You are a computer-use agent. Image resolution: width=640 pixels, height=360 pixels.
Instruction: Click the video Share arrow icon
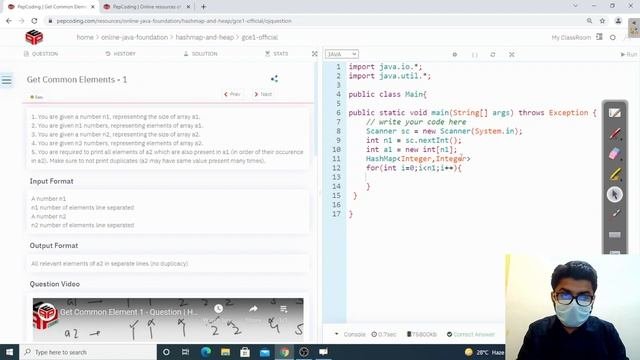[253, 309]
